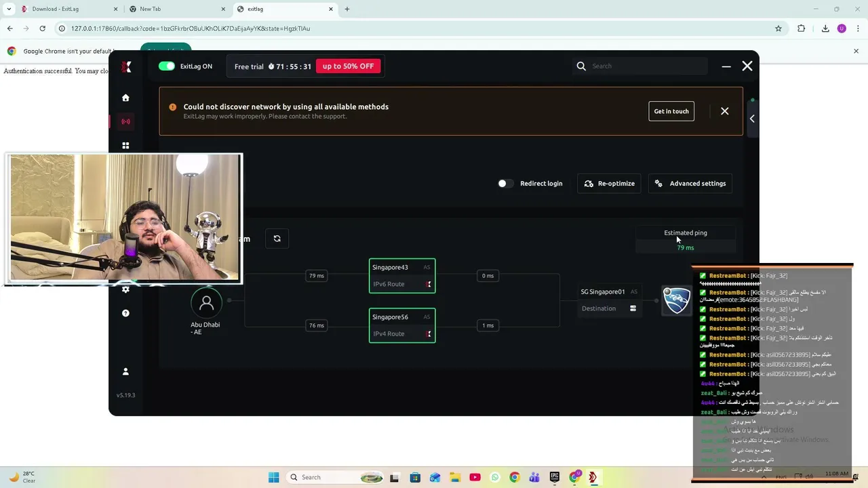The width and height of the screenshot is (868, 488).
Task: Click the Free trial countdown timer
Action: (x=290, y=66)
